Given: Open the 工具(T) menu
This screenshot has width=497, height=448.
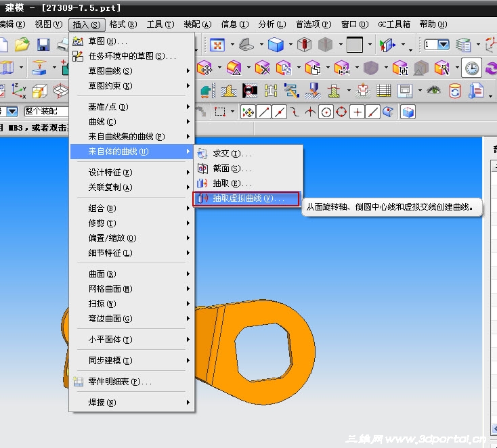Looking at the screenshot, I should point(160,24).
